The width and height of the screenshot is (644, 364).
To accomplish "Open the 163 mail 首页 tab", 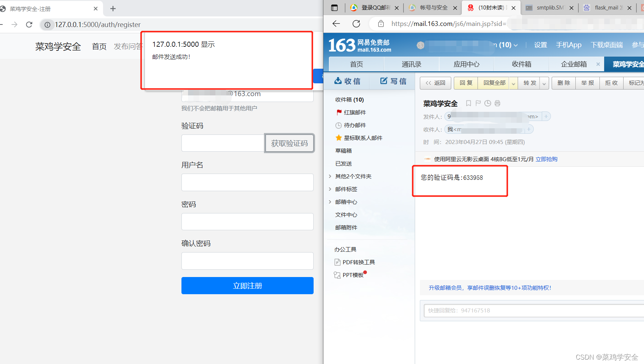I will tap(356, 64).
